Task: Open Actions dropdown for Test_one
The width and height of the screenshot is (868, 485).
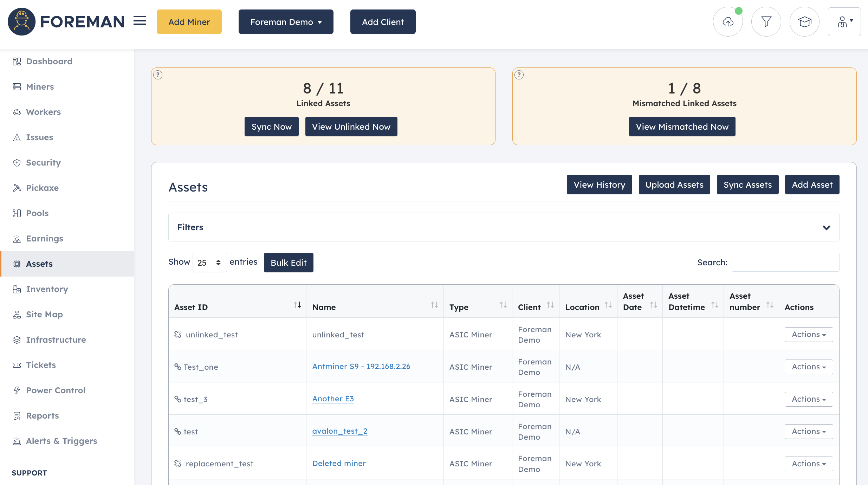Action: click(809, 367)
